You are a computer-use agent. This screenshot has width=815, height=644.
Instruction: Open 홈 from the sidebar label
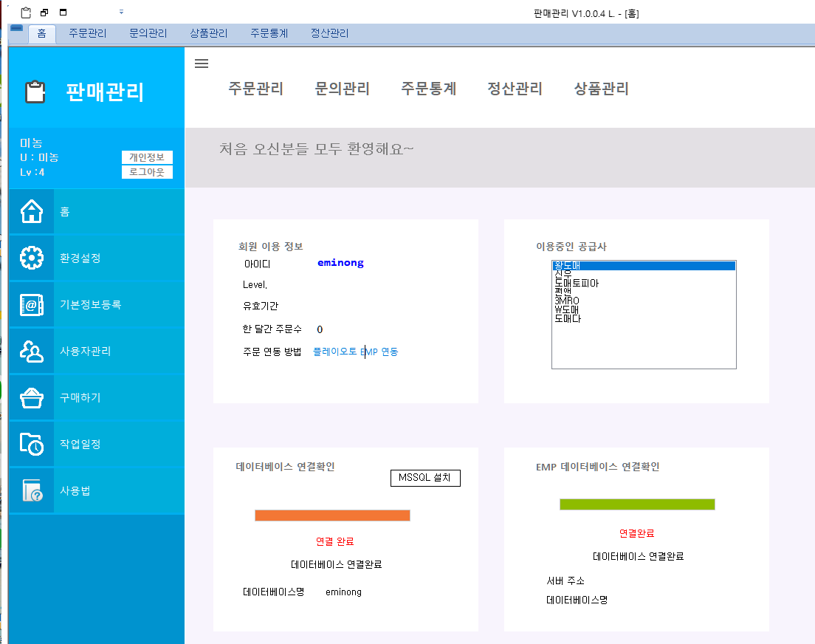[x=65, y=212]
